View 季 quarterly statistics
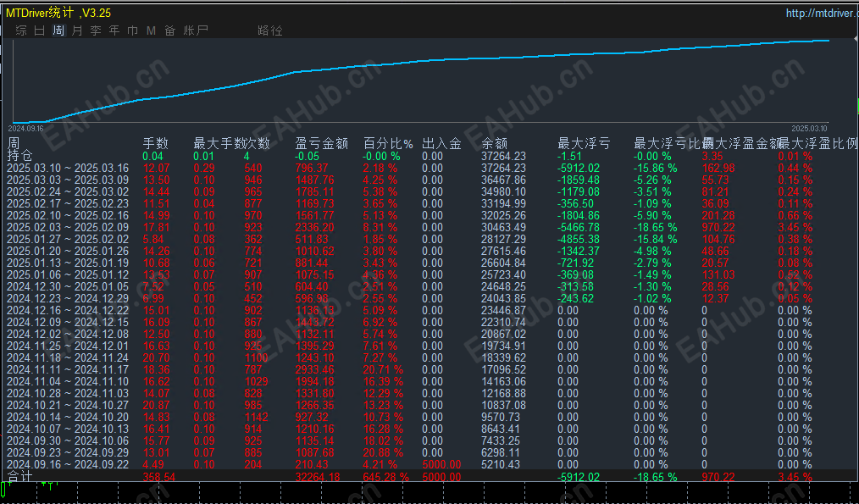859x504 pixels. point(95,30)
